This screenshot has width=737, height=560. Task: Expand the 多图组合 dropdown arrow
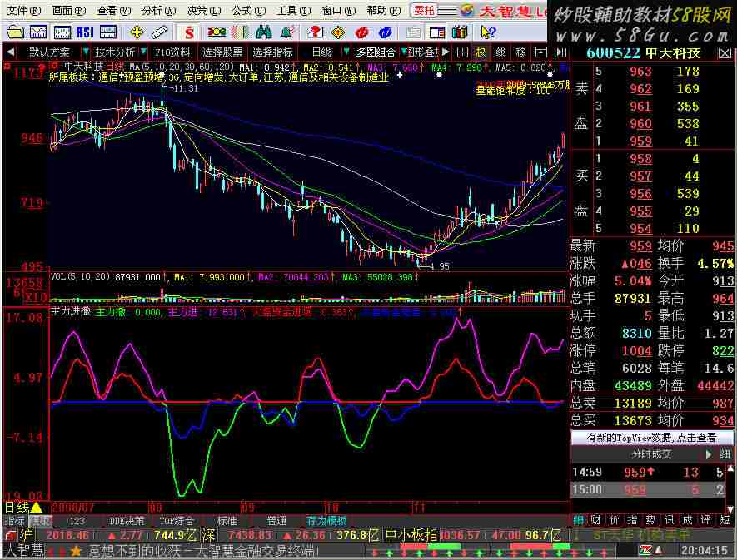pyautogui.click(x=403, y=52)
